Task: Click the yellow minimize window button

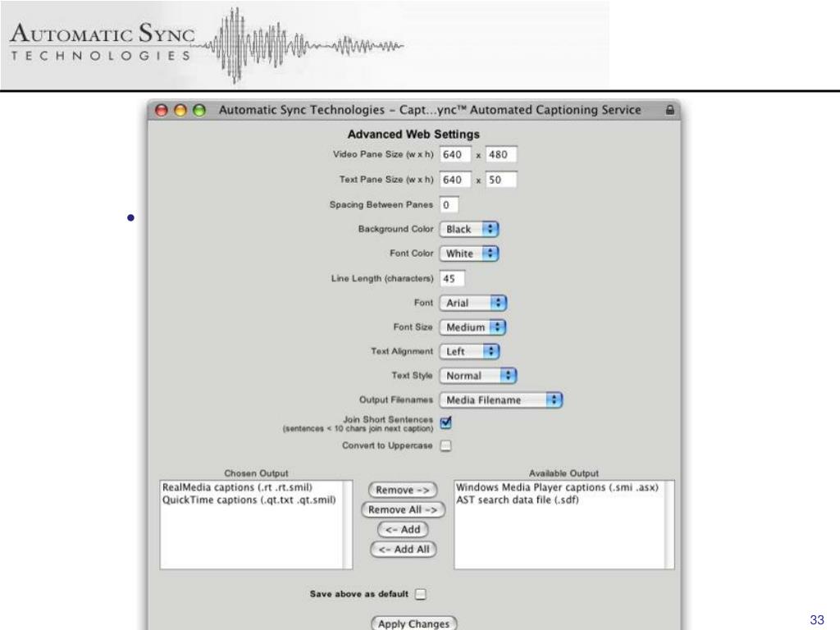Action: 180,110
